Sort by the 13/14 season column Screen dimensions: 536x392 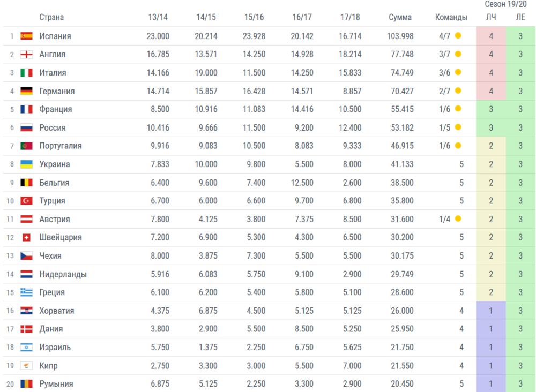[158, 17]
